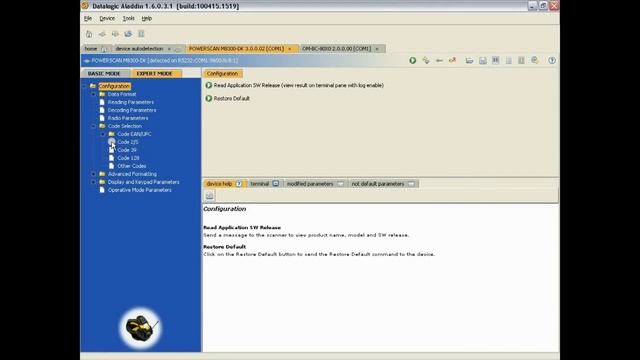Switch to the OM-BC-8000 tab
This screenshot has width=640, height=360.
(x=336, y=49)
